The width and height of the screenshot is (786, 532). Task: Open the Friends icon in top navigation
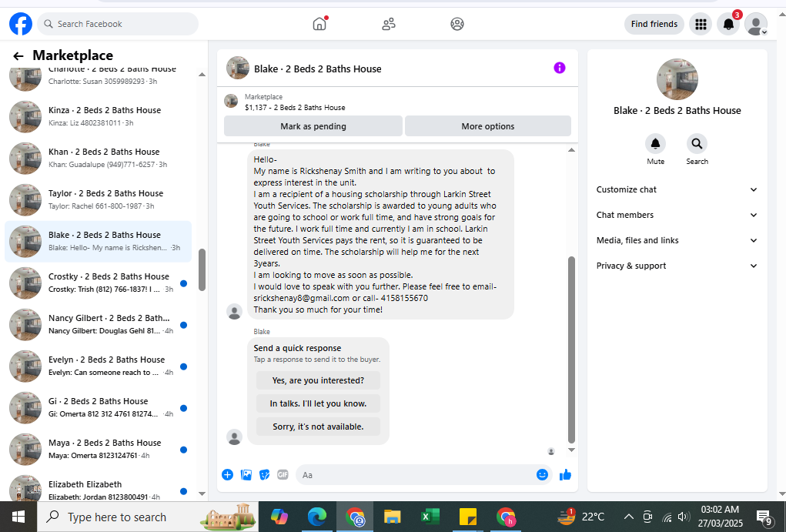tap(389, 24)
